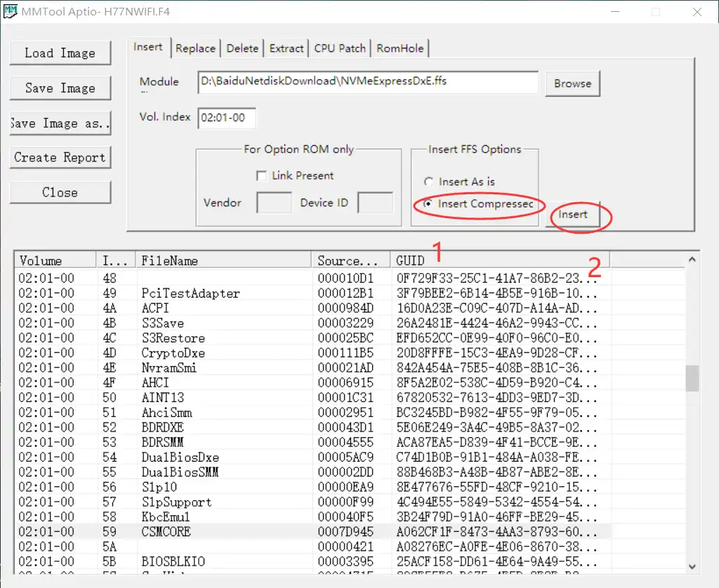
Task: Click the Browse button for module file
Action: pos(572,83)
